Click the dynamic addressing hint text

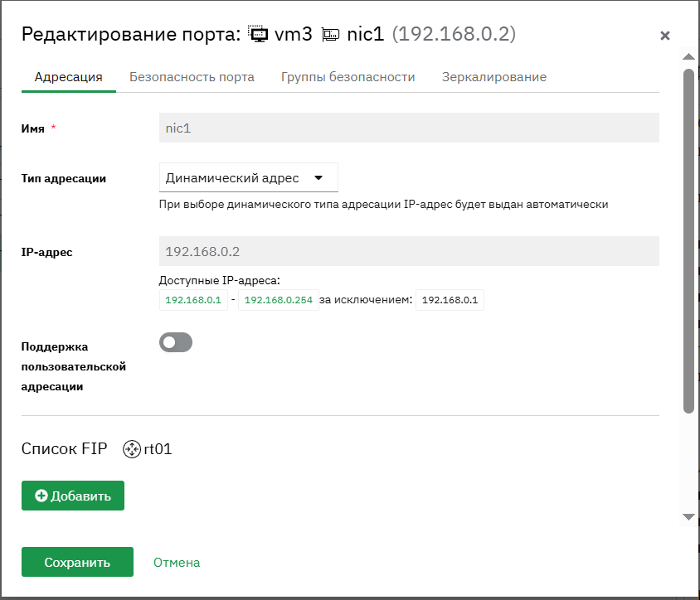383,205
